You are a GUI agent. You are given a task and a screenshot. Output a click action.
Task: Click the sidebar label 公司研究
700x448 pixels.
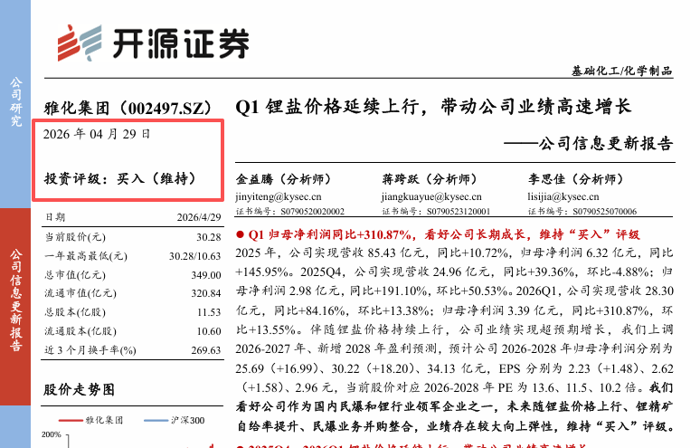pyautogui.click(x=16, y=102)
